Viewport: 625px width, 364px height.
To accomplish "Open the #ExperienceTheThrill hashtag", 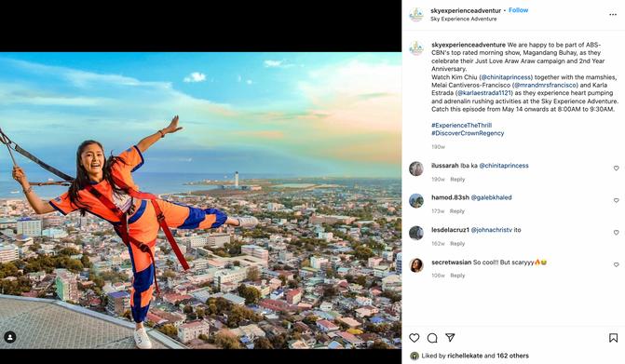I will click(462, 126).
